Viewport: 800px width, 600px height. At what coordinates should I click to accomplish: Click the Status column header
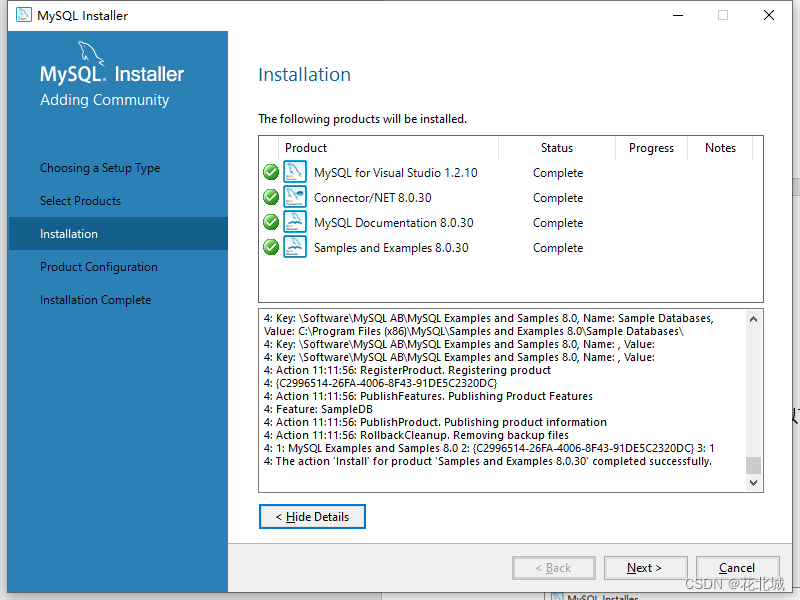(x=557, y=148)
